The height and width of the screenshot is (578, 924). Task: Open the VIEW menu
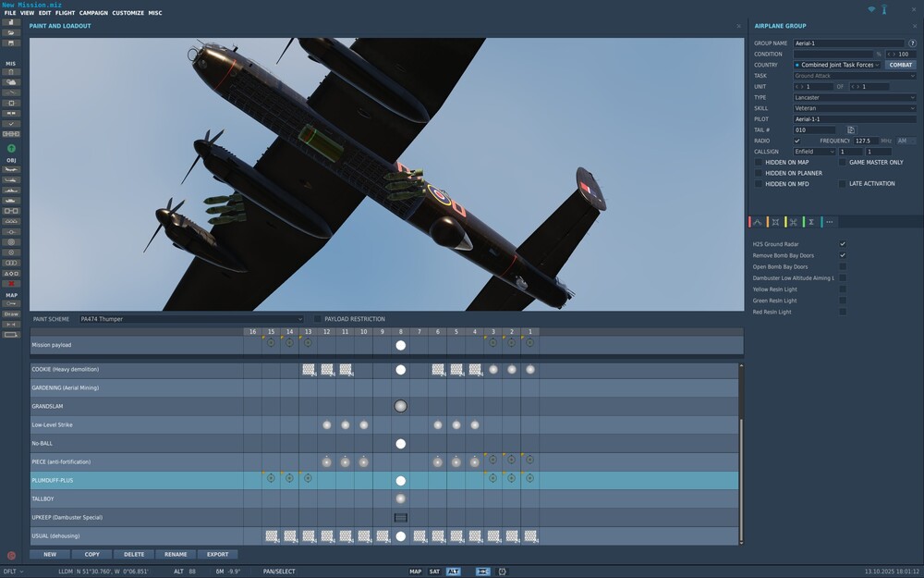[27, 13]
